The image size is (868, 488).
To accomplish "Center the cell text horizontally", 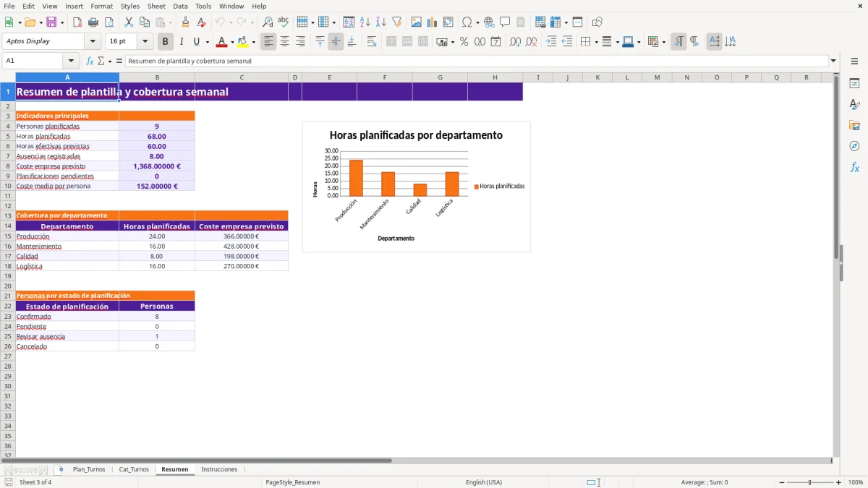I will pos(285,42).
